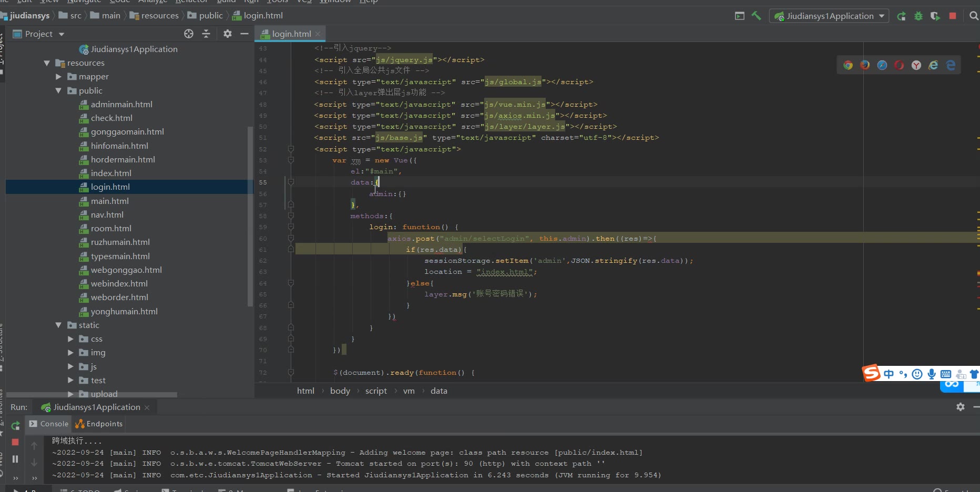
Task: Switch to the Endpoints tab
Action: 99,424
